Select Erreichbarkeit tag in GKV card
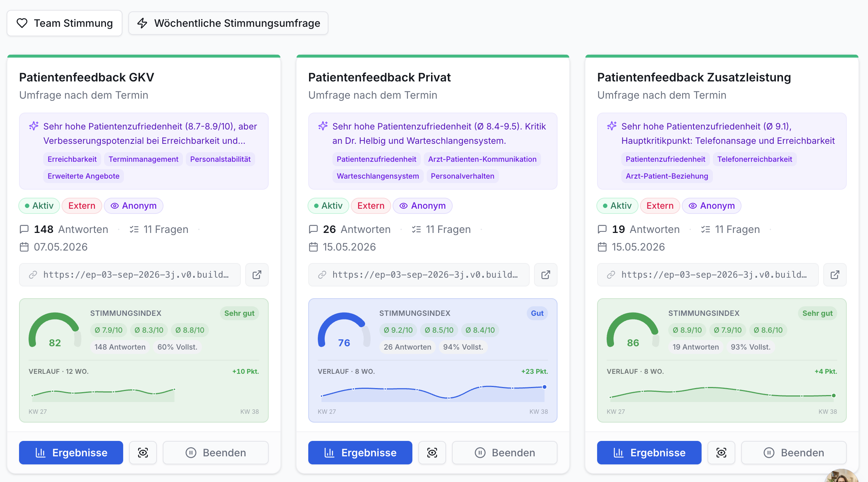The image size is (868, 482). (x=72, y=159)
